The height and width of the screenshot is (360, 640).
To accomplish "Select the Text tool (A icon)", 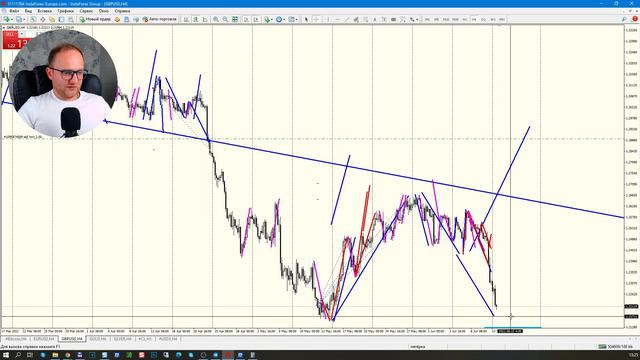I will point(375,19).
